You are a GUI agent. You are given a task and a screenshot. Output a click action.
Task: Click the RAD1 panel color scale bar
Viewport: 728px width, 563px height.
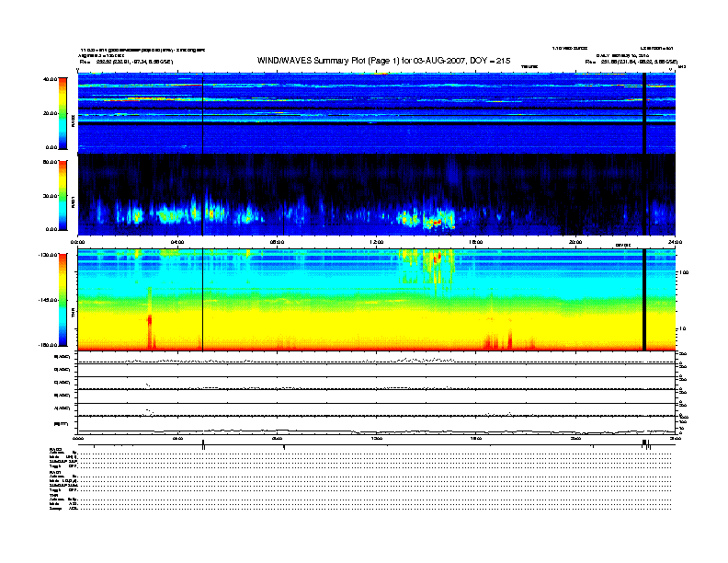63,195
